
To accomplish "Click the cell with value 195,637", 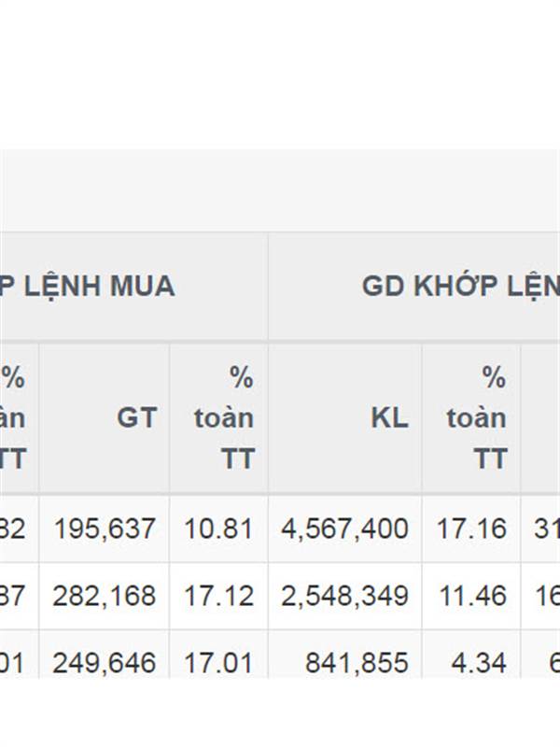I will (x=105, y=529).
